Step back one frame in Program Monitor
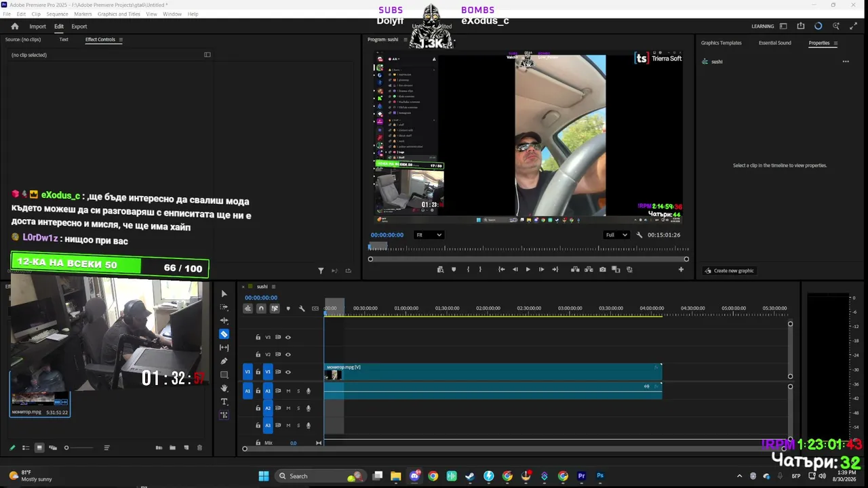Image resolution: width=868 pixels, height=488 pixels. coord(515,270)
